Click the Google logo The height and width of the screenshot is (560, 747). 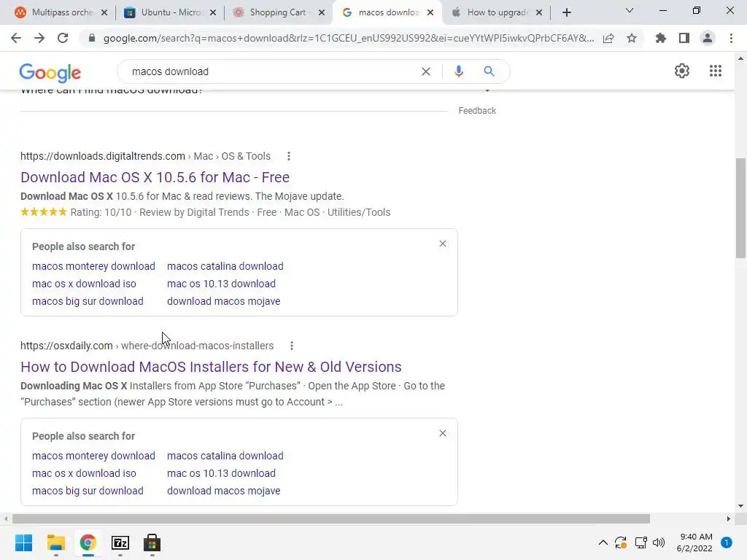pyautogui.click(x=50, y=72)
